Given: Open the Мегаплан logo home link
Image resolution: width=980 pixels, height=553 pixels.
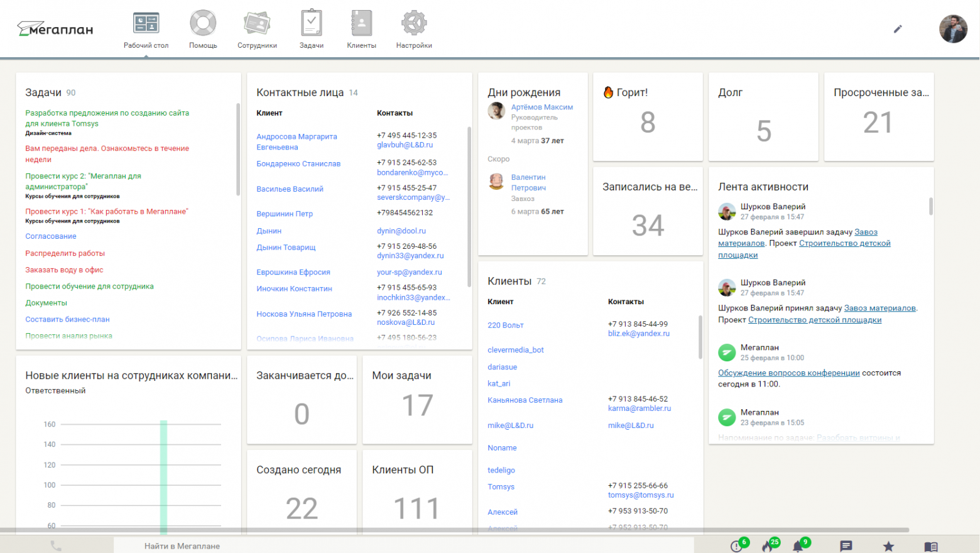Looking at the screenshot, I should point(55,28).
